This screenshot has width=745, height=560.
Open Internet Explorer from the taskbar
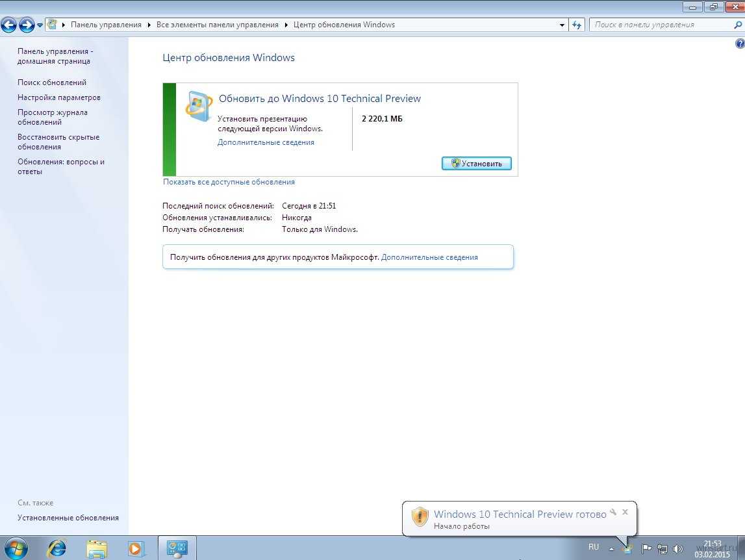click(x=57, y=548)
